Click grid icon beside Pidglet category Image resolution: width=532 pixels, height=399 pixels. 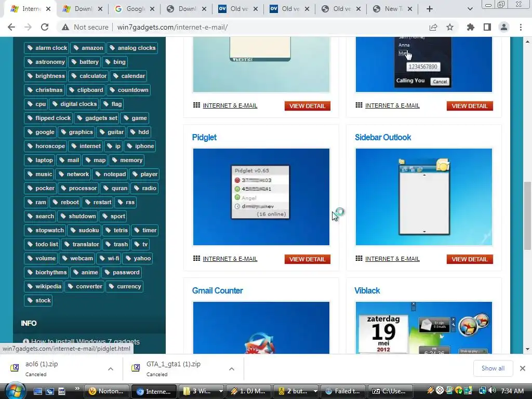pos(196,259)
